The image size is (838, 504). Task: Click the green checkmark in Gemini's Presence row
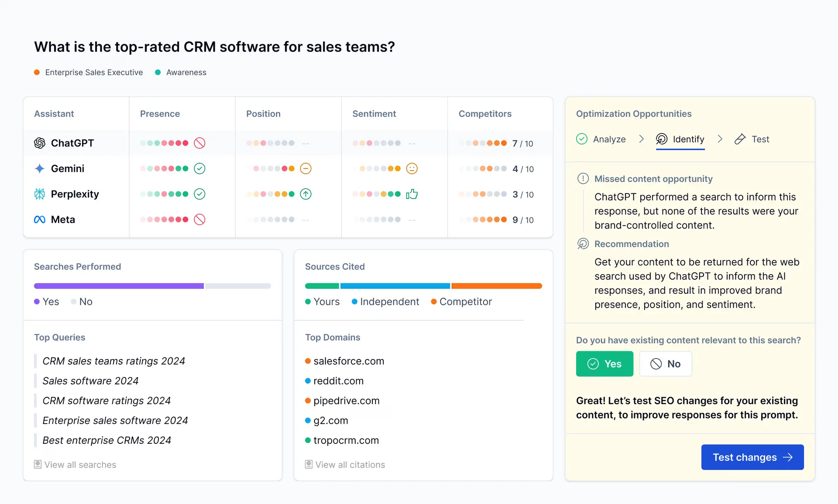[x=200, y=168]
